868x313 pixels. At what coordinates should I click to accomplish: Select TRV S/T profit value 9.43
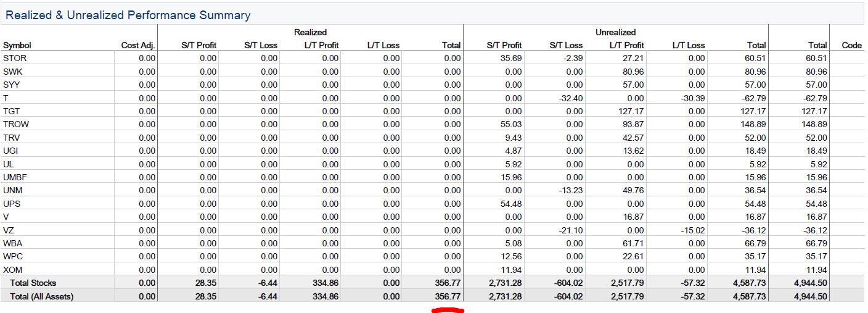point(513,138)
